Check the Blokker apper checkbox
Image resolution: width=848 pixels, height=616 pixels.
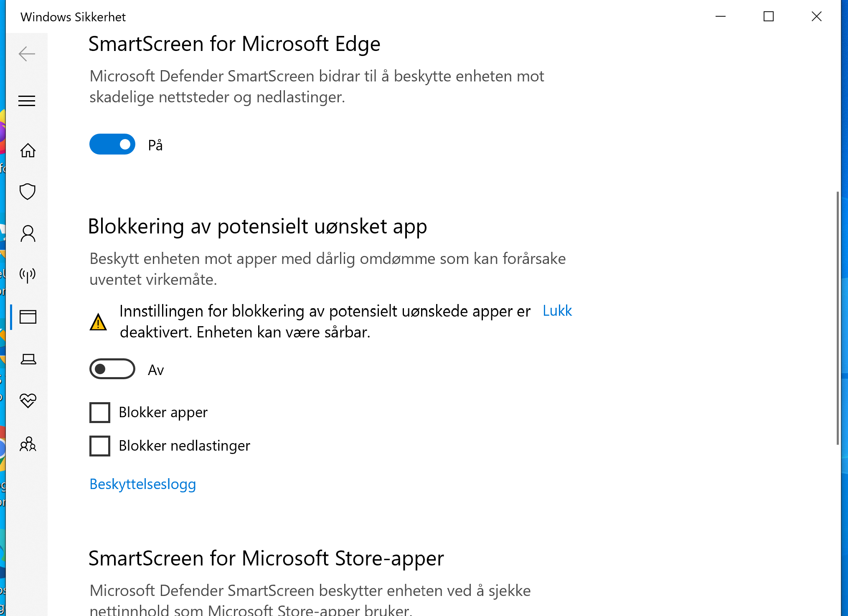pos(99,412)
